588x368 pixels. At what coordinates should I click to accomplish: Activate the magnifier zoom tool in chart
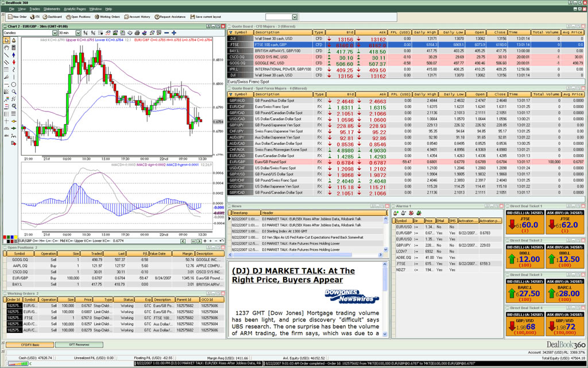[x=14, y=92]
